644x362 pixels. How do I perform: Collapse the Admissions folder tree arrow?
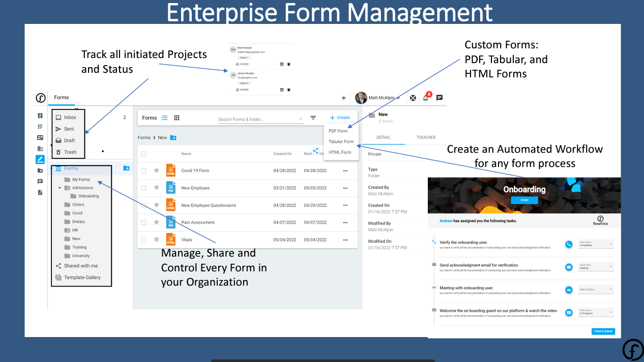click(60, 188)
